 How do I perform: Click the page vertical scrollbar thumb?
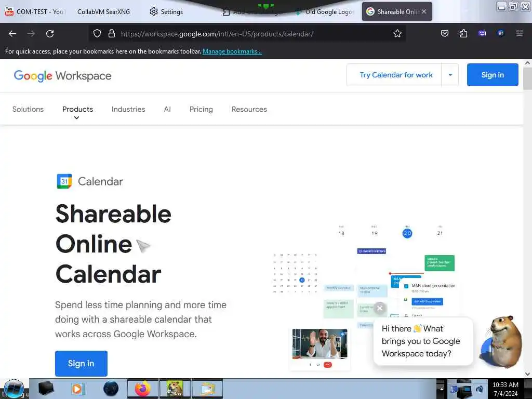click(528, 79)
